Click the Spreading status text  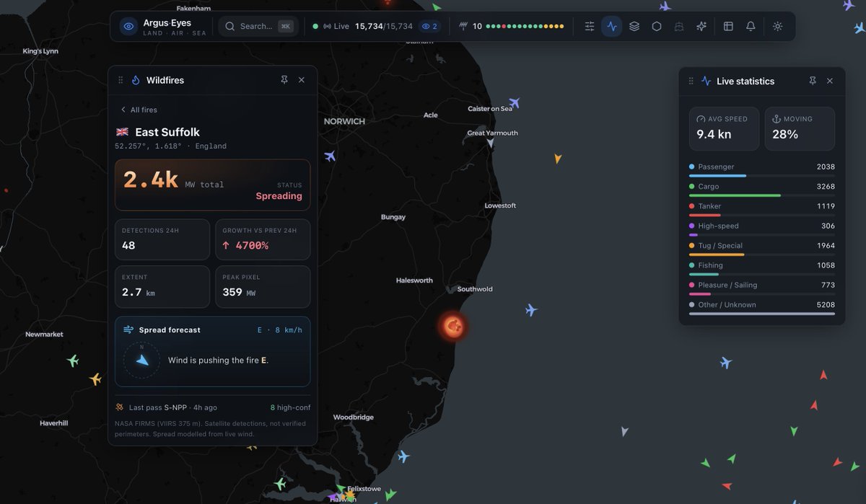279,196
